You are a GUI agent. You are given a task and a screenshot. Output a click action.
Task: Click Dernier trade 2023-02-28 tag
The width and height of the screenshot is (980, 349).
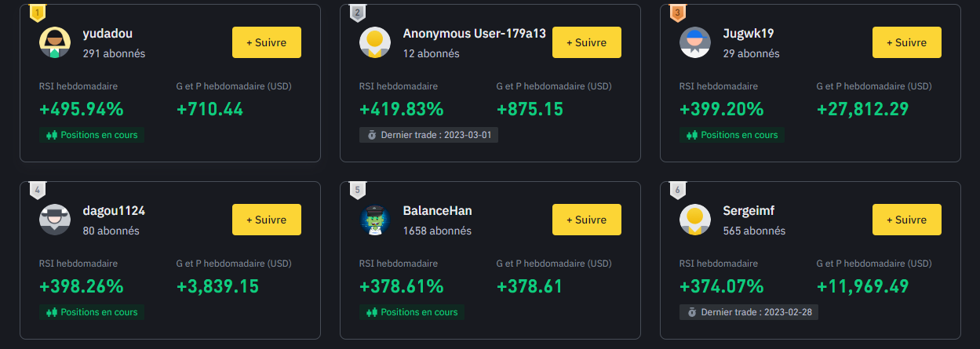pyautogui.click(x=749, y=312)
